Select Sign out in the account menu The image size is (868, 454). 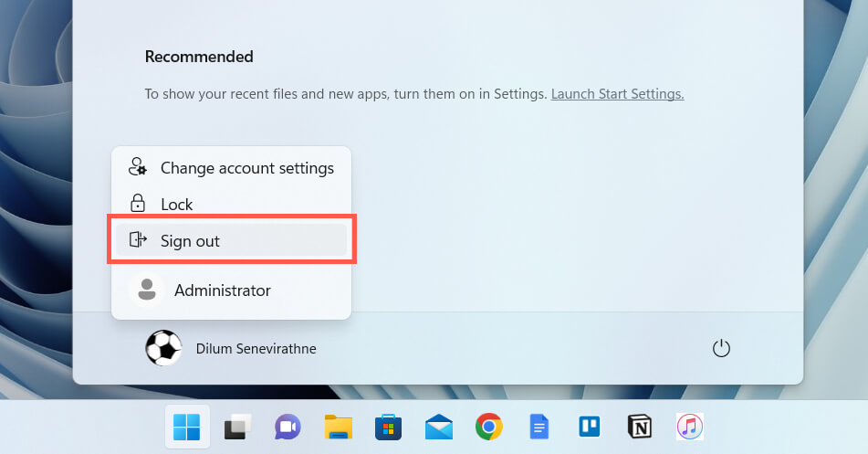click(x=190, y=241)
